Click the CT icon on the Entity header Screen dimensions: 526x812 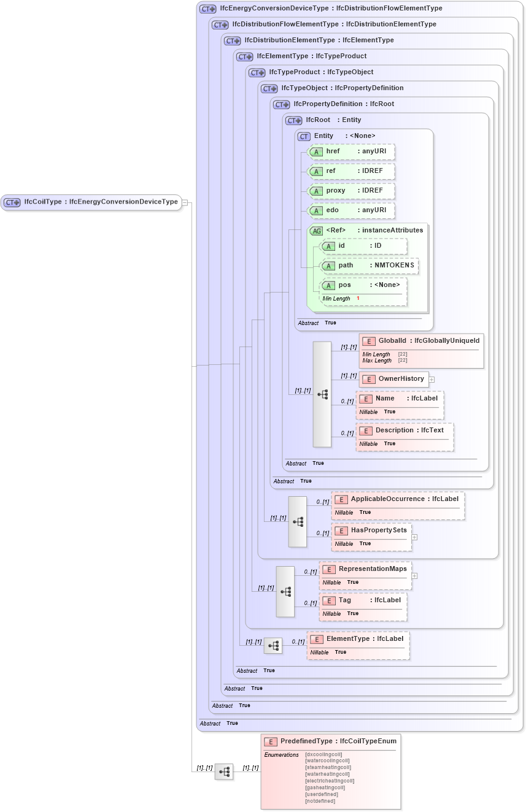(x=303, y=136)
